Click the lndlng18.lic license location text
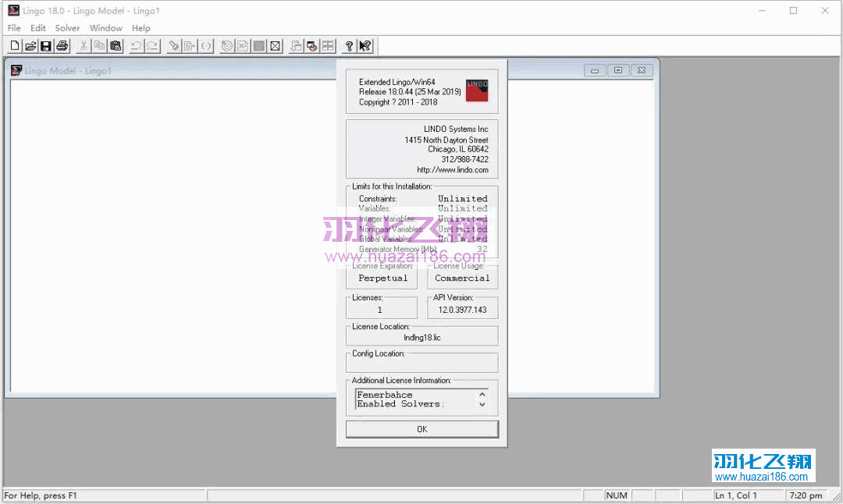The width and height of the screenshot is (843, 504). click(x=422, y=338)
